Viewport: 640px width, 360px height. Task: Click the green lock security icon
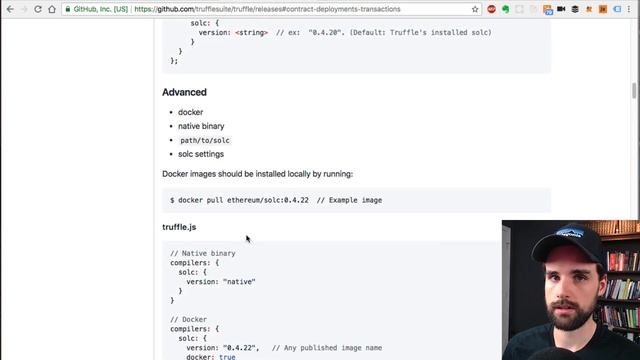click(68, 9)
